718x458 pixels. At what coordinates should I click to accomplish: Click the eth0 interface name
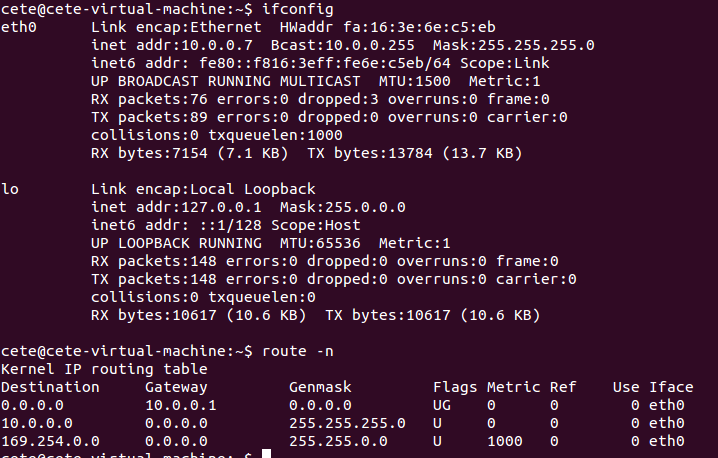[x=19, y=27]
